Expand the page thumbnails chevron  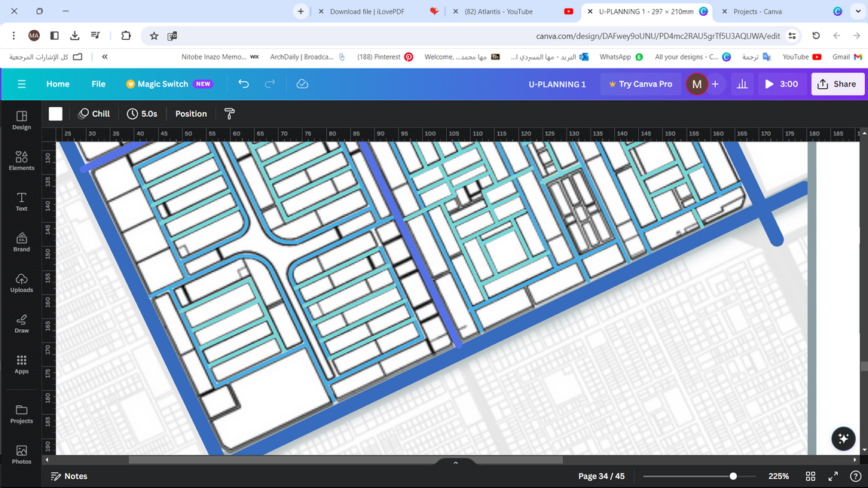coord(455,463)
